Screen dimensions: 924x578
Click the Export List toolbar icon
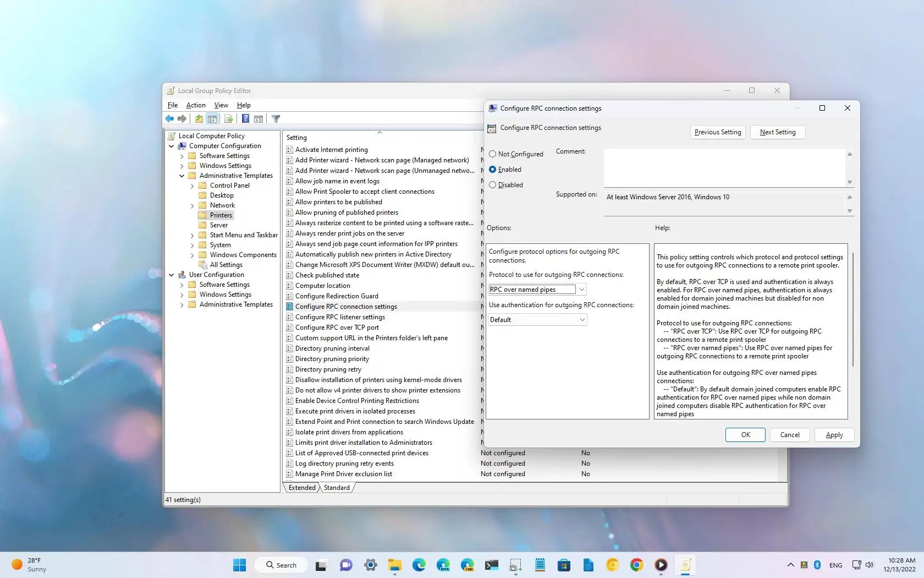pos(228,119)
